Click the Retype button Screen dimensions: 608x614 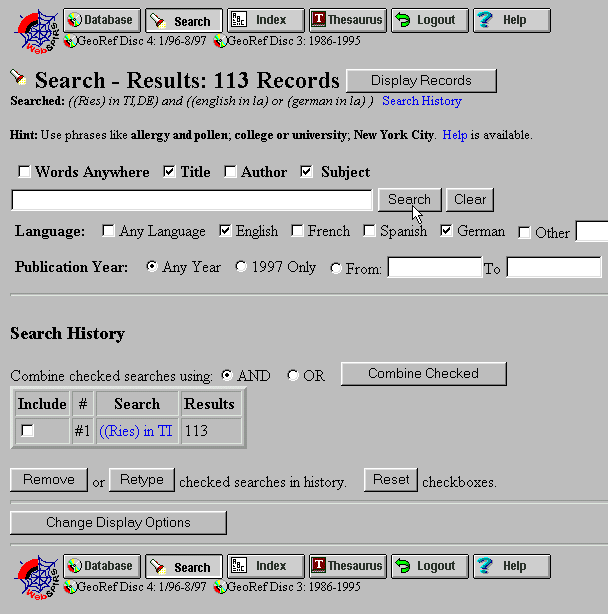pos(142,480)
